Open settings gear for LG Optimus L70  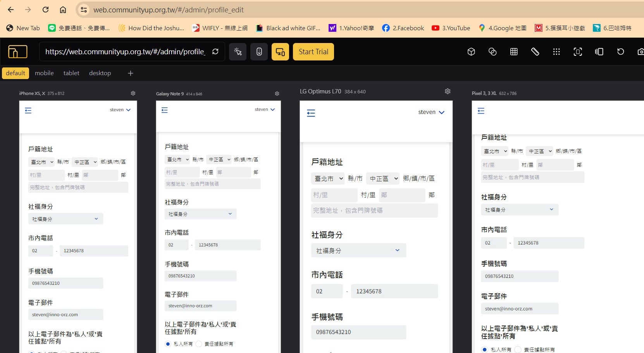coord(448,91)
